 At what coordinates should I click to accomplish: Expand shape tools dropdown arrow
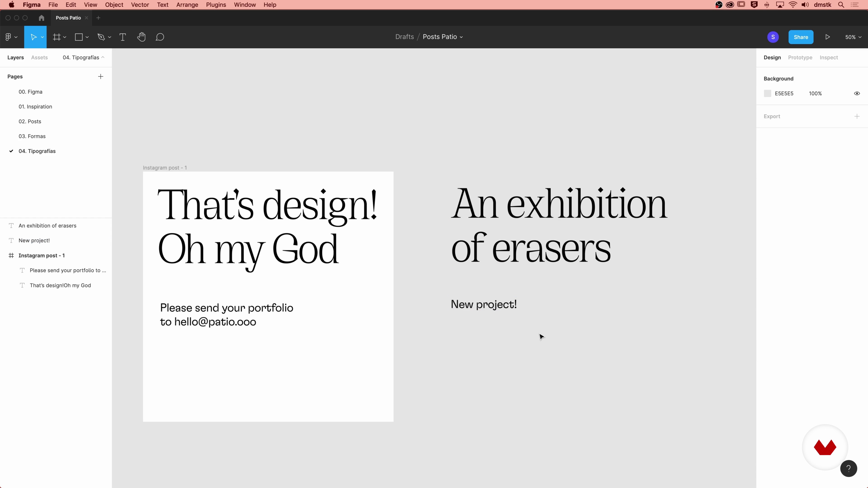[87, 37]
